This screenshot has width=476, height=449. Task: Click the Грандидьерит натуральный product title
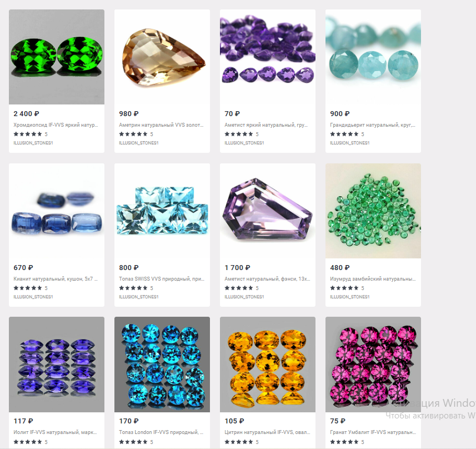point(373,125)
